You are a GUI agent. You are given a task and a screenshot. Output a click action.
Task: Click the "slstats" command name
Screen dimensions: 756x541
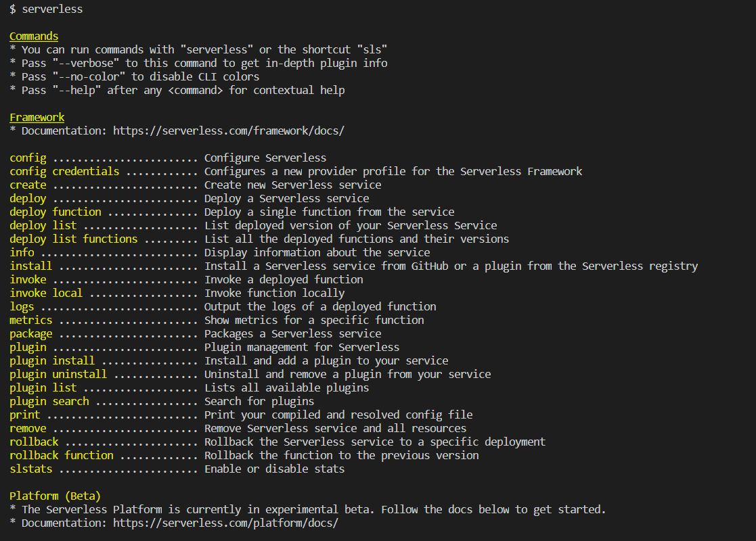(31, 468)
